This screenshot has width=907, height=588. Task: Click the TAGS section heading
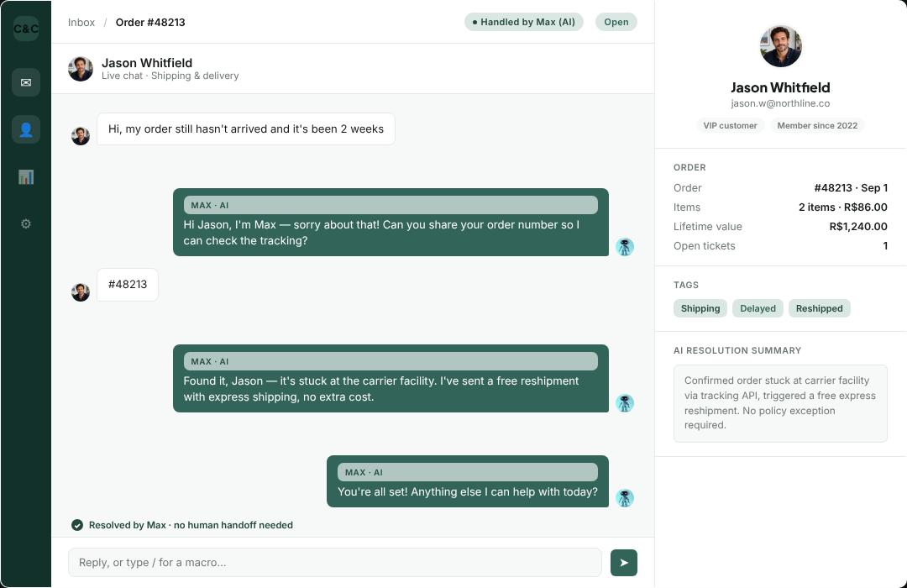(686, 285)
